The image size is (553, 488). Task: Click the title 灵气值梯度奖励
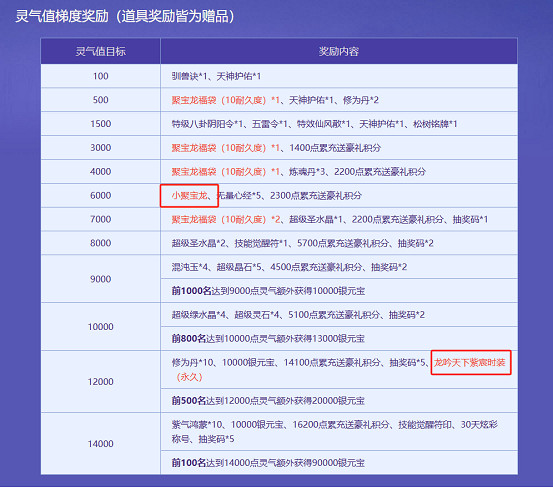coord(62,16)
